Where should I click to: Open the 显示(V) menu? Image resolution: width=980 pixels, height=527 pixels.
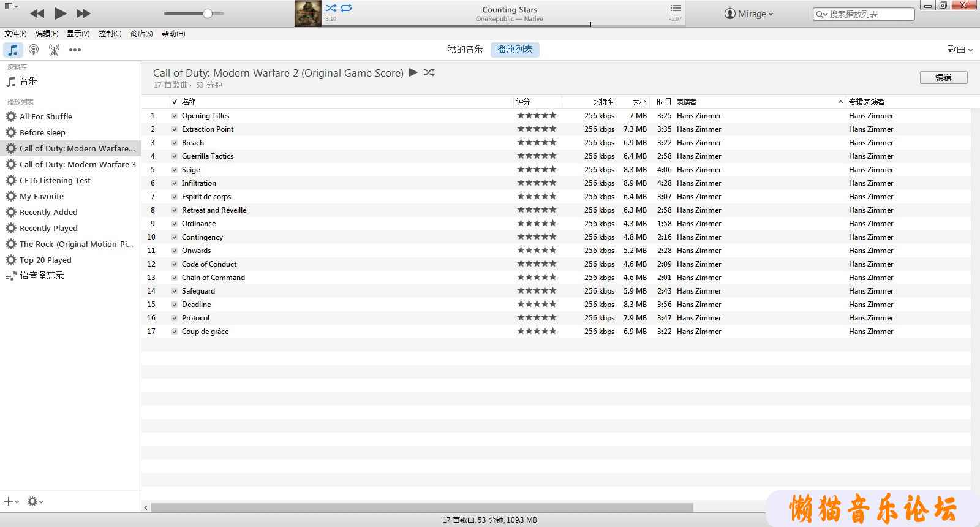point(78,34)
